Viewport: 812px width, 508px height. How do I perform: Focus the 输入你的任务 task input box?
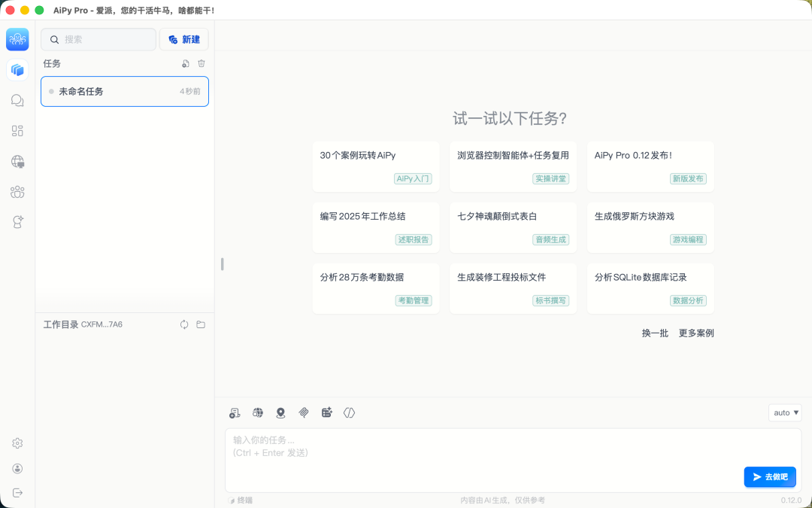point(514,461)
